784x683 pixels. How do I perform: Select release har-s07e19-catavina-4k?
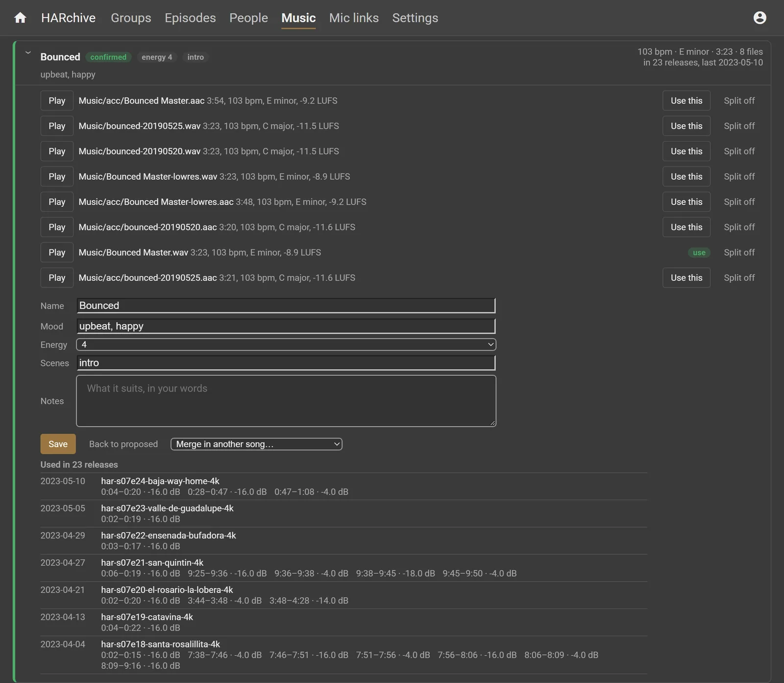pos(147,617)
